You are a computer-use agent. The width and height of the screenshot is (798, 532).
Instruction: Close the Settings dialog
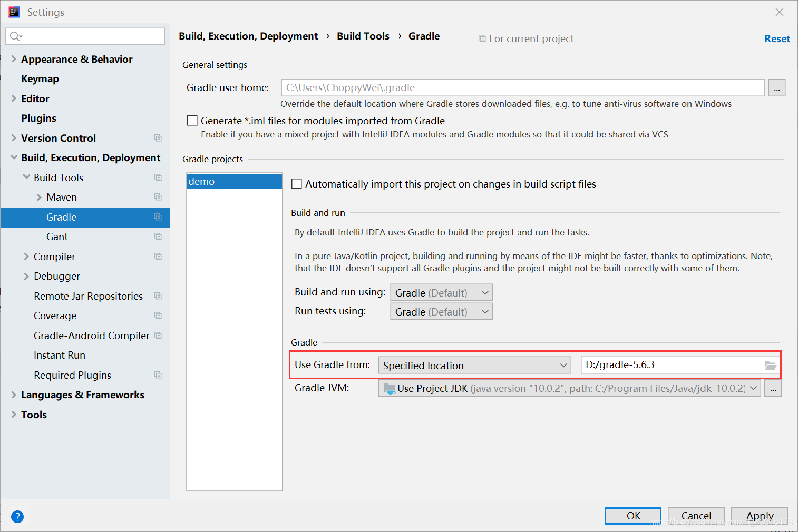click(x=780, y=12)
